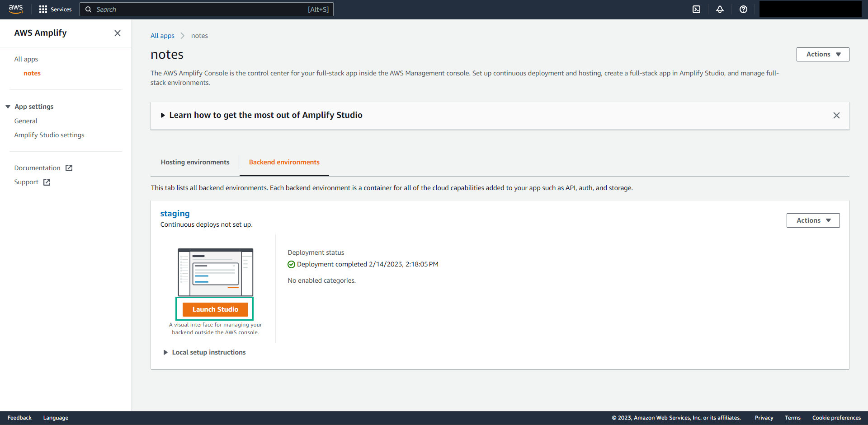Collapse the App settings section
The image size is (868, 425).
(8, 107)
